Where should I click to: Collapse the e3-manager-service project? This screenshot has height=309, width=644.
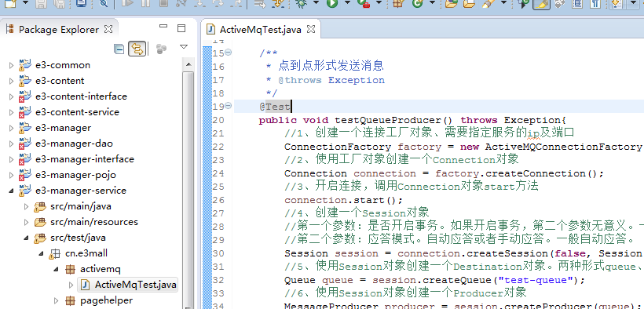click(11, 191)
